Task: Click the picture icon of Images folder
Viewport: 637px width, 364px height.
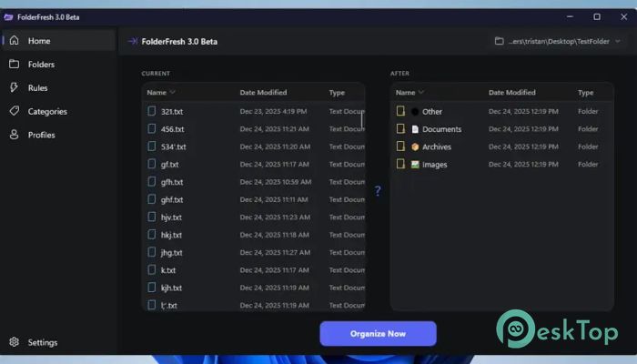Action: click(415, 164)
